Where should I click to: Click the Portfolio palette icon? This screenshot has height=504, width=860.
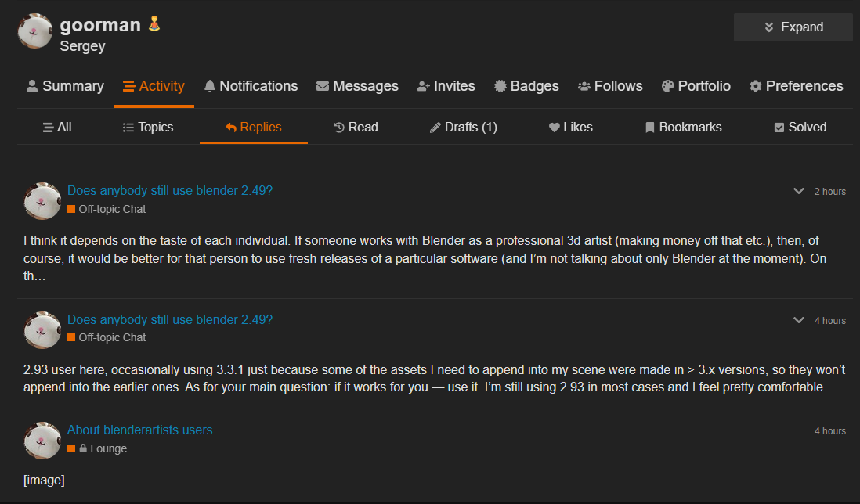667,86
